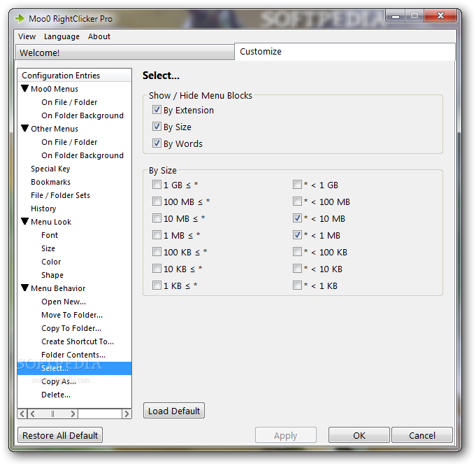The height and width of the screenshot is (466, 476).
Task: Click the Cancel button
Action: pyautogui.click(x=422, y=435)
